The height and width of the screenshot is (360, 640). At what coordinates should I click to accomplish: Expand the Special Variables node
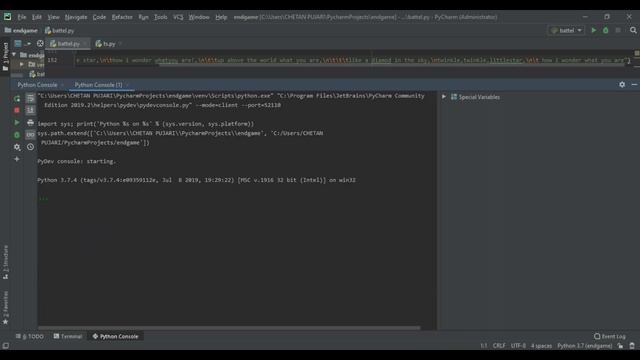pos(444,97)
